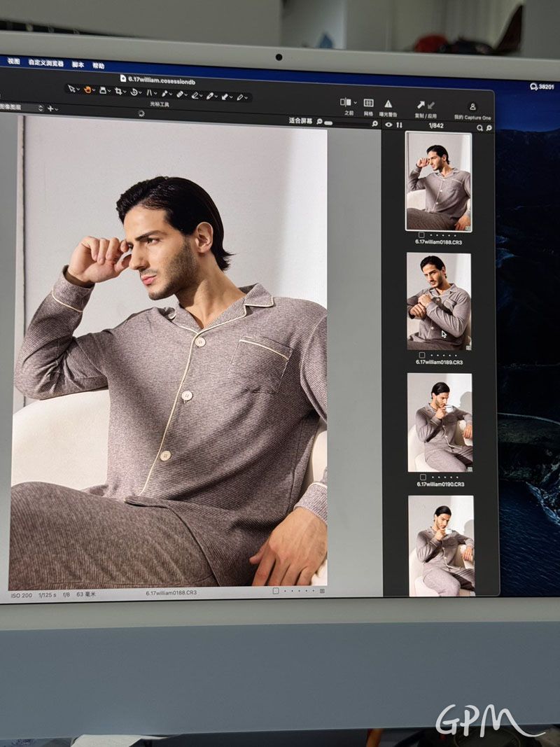Click the 1/125 s shutter speed readout
The width and height of the screenshot is (560, 747).
click(47, 595)
